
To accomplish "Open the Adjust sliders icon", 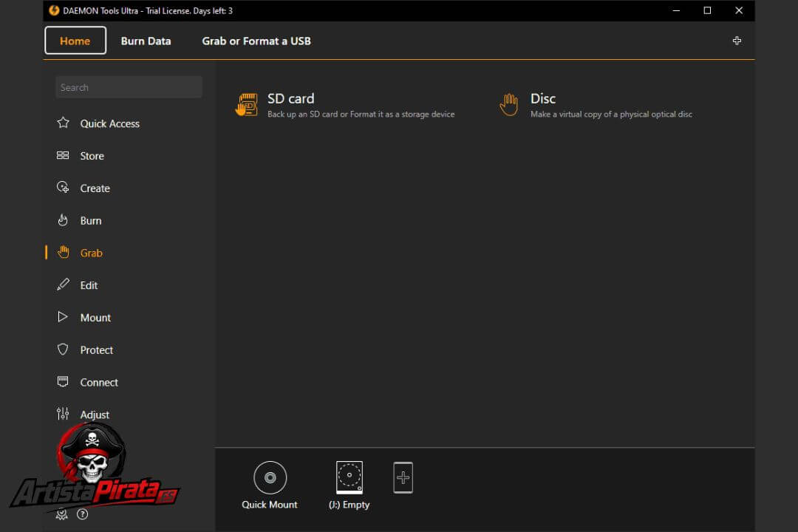I will tap(63, 414).
